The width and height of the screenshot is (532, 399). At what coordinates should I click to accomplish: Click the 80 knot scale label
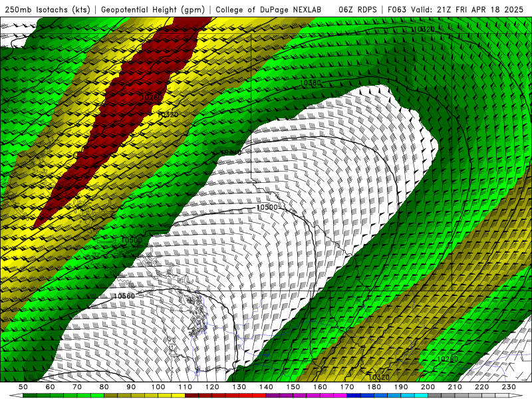(104, 387)
